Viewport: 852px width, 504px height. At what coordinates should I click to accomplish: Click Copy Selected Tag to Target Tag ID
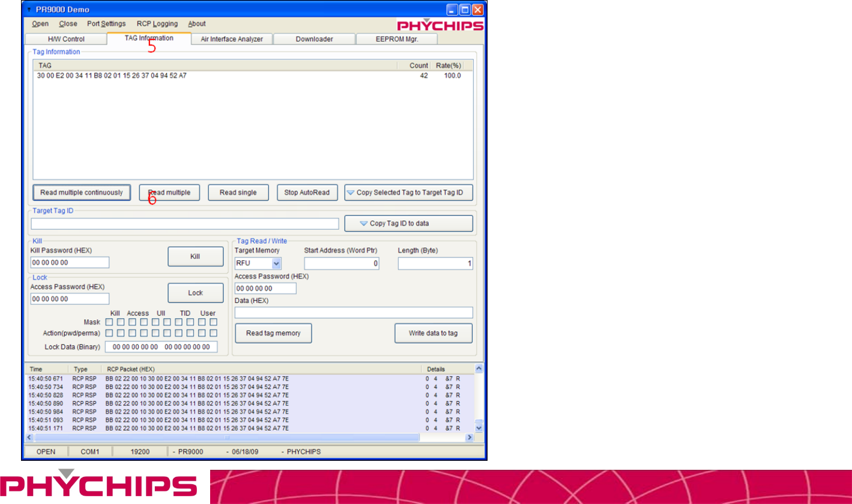click(x=409, y=193)
